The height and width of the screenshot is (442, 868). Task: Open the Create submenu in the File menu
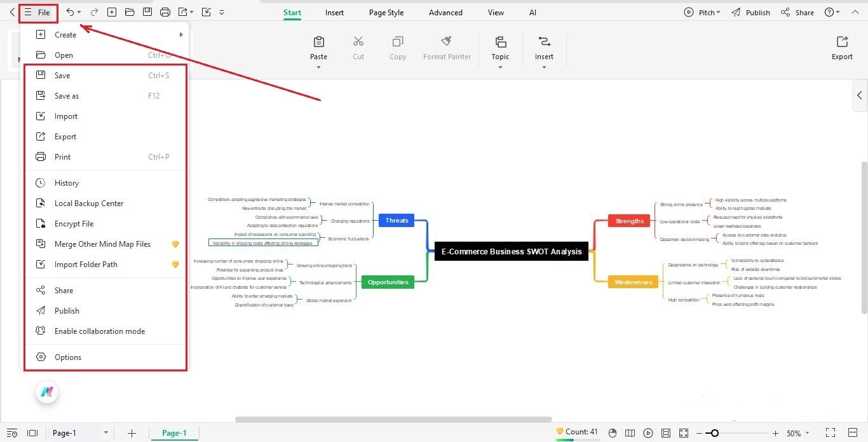click(x=105, y=35)
